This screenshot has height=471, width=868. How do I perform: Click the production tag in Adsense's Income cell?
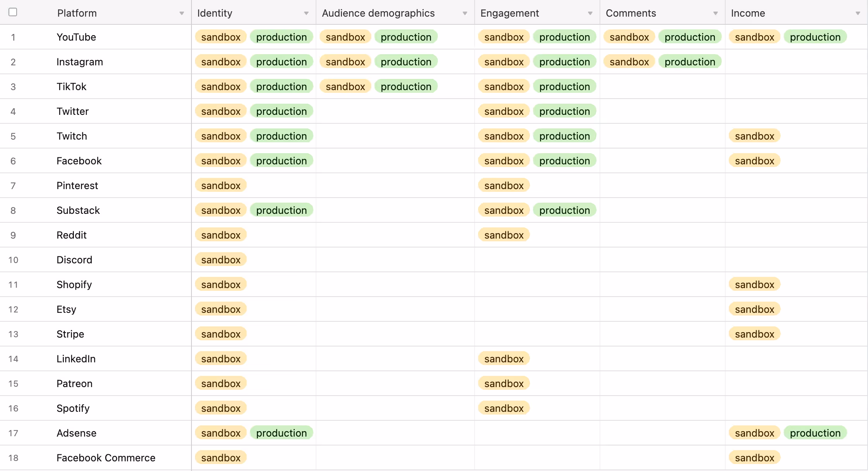tap(815, 433)
